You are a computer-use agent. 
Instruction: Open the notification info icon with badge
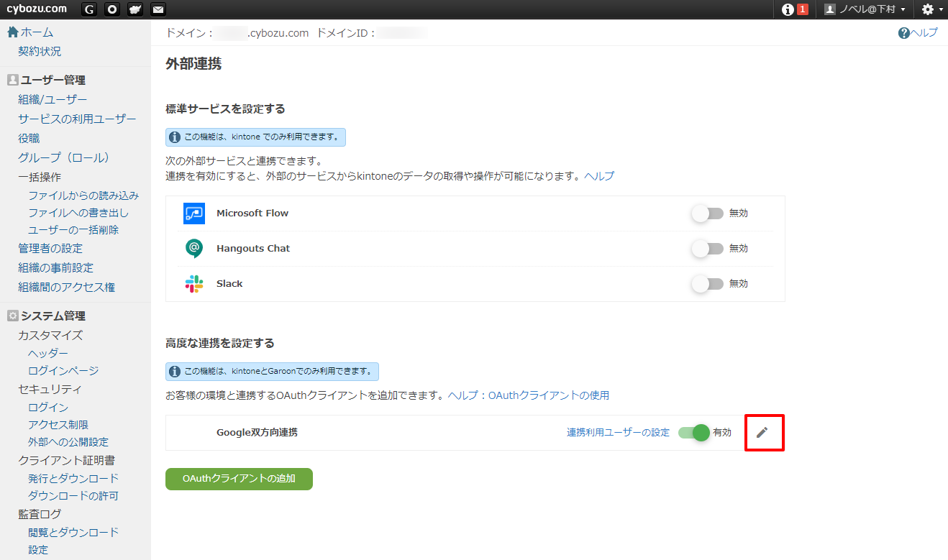click(x=795, y=9)
